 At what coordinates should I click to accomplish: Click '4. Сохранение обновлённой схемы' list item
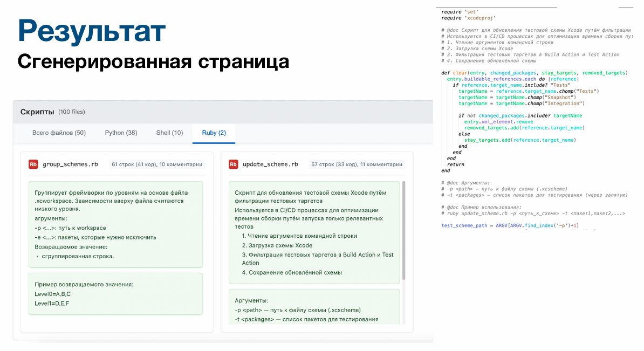292,272
